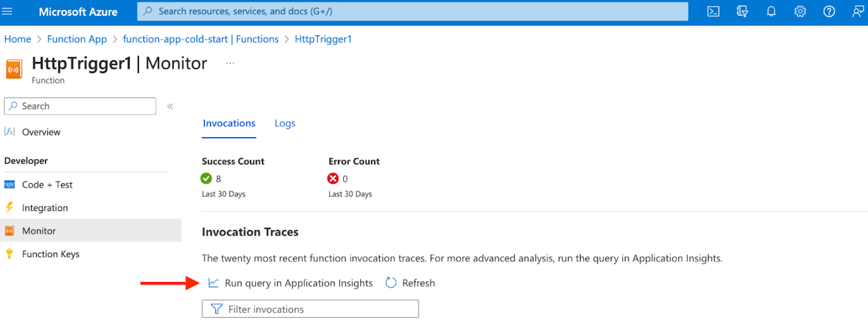Collapse the sidebar with the double chevron
Screen dimensions: 868x328
click(170, 106)
